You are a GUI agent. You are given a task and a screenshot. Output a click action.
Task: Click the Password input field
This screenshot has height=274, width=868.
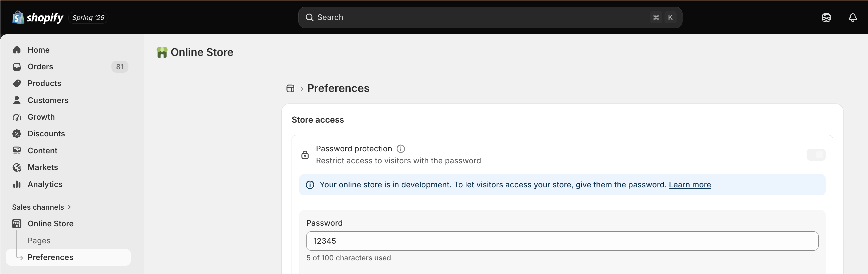click(x=562, y=241)
